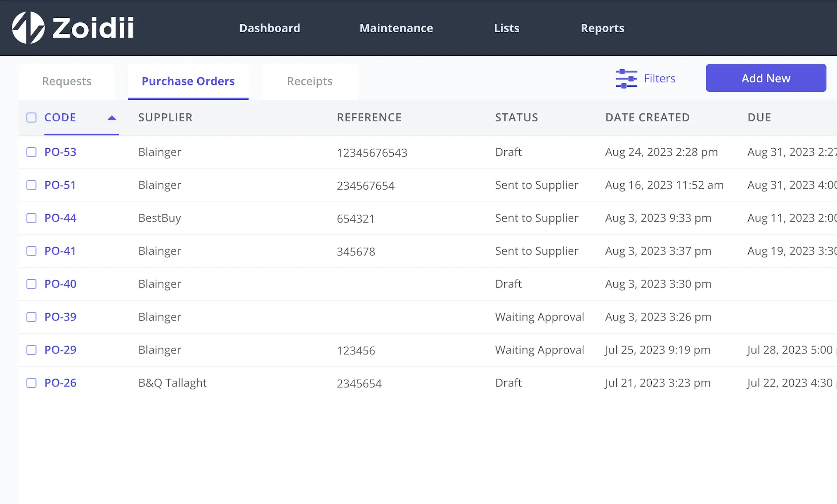Open the Filters text link

[x=660, y=78]
